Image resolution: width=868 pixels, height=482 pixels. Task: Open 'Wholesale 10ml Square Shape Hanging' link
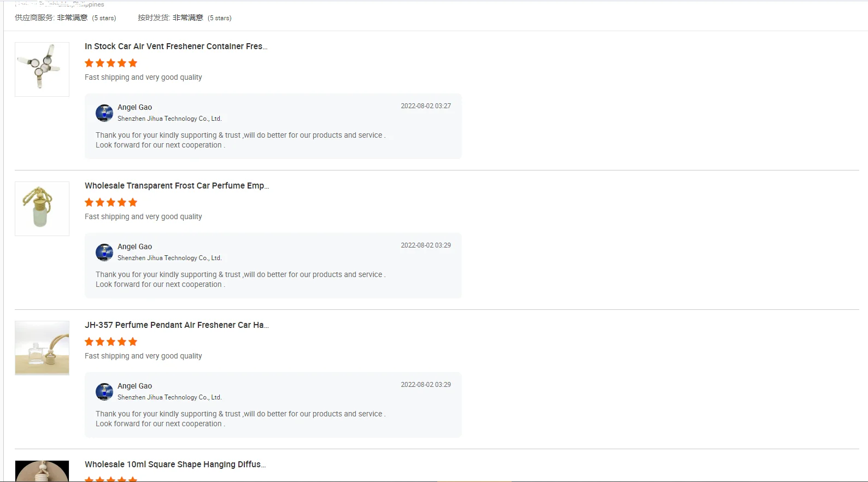(x=175, y=465)
